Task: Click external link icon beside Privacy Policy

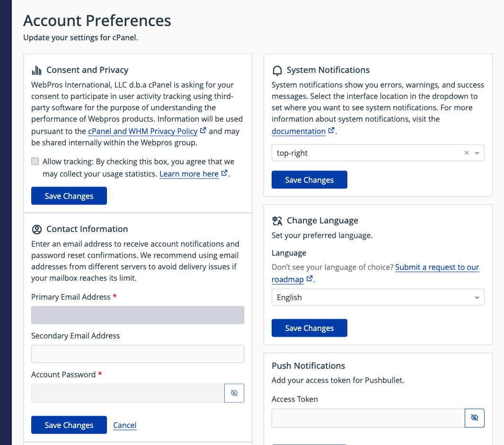Action: point(203,130)
